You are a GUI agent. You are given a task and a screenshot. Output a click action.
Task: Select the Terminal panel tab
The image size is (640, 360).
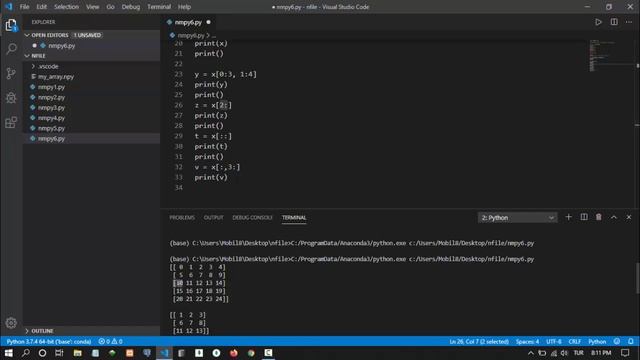(294, 218)
